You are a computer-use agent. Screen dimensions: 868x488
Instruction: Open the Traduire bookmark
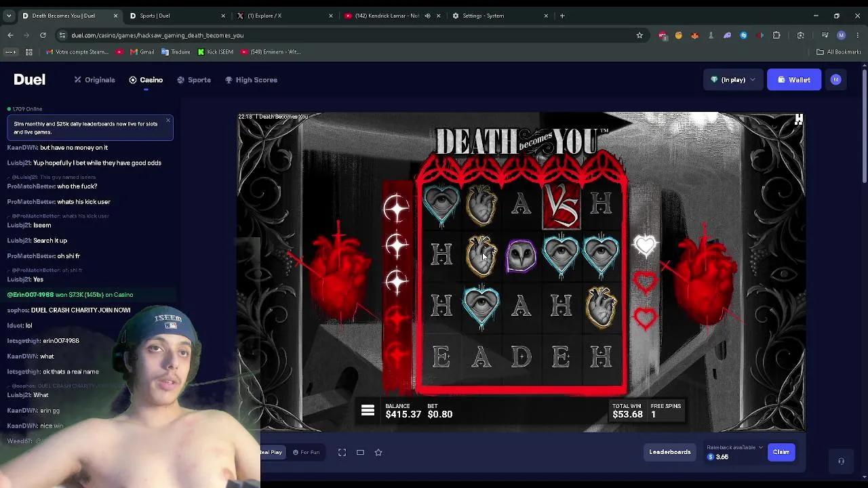tap(176, 52)
